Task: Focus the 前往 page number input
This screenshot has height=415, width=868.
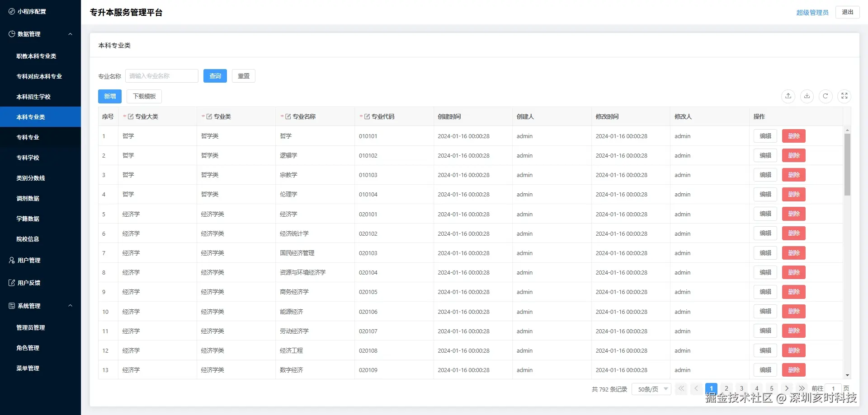Action: tap(833, 389)
